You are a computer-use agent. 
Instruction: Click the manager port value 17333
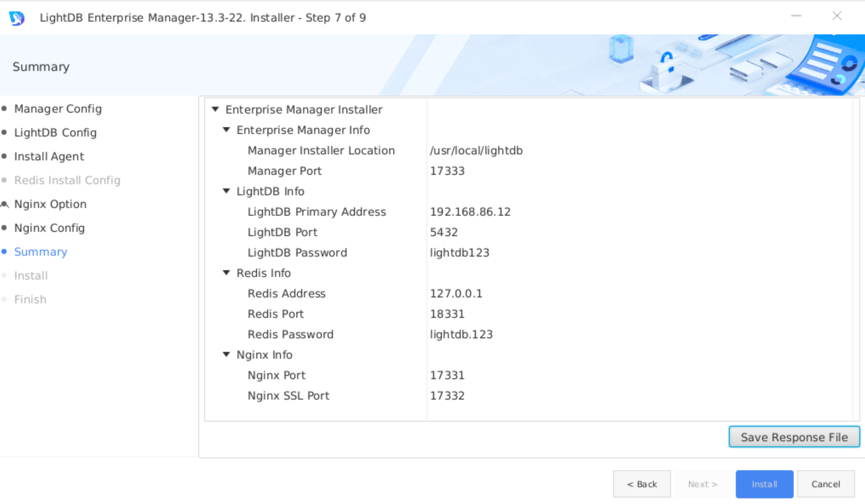point(447,171)
